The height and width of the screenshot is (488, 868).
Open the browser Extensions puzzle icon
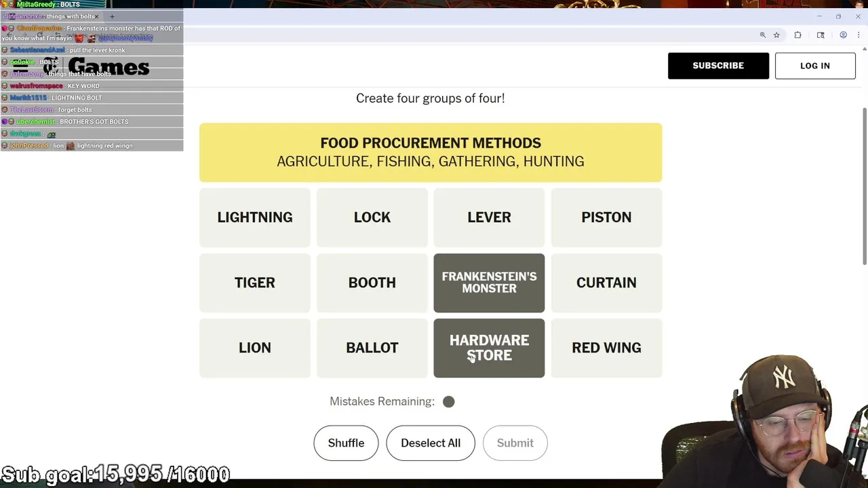(797, 35)
